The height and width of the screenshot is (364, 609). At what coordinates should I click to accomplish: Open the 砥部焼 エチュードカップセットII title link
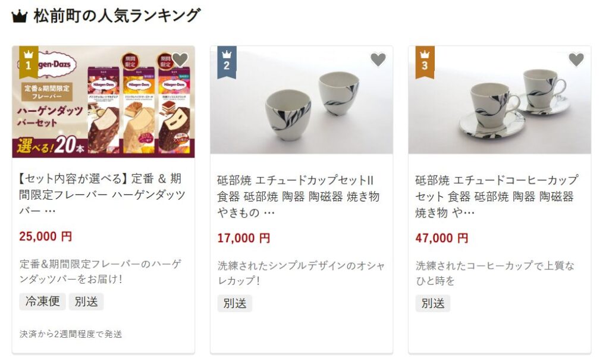click(x=299, y=196)
